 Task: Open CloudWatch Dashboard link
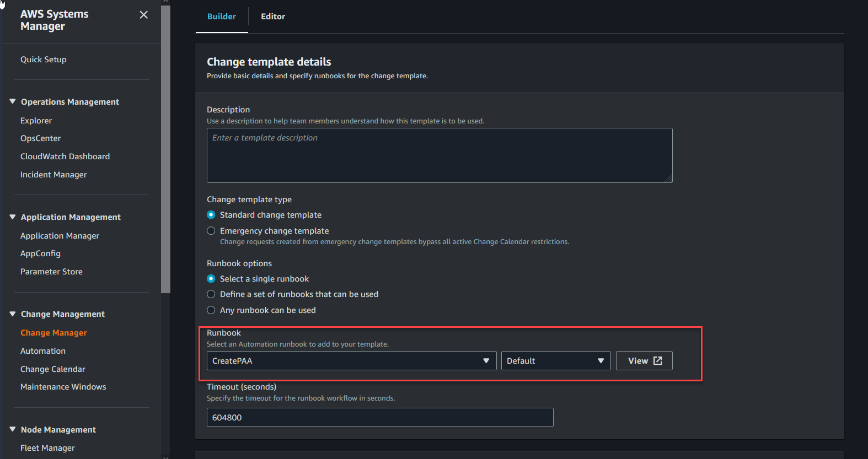click(x=65, y=156)
